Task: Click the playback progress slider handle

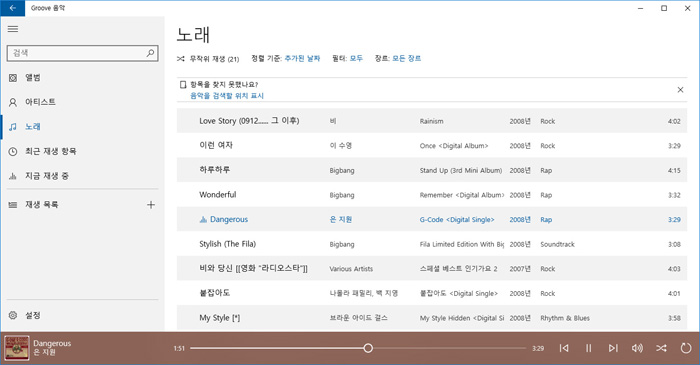Action: [x=368, y=348]
